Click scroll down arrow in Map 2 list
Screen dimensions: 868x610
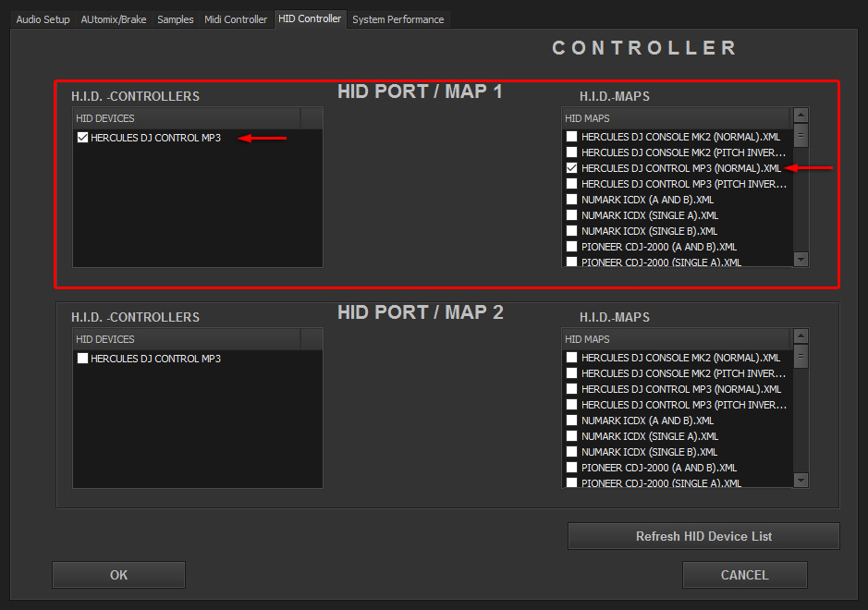(801, 480)
